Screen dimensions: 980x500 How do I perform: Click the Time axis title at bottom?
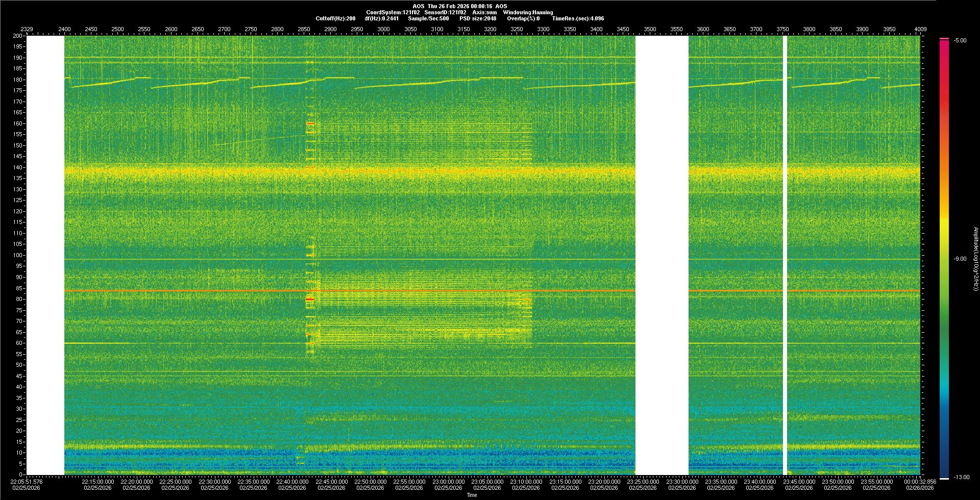472,495
